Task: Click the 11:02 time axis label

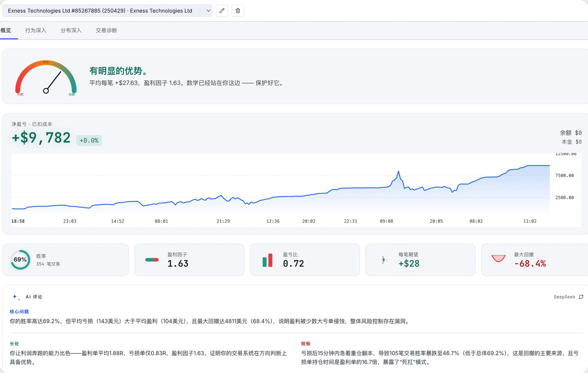Action: (530, 221)
